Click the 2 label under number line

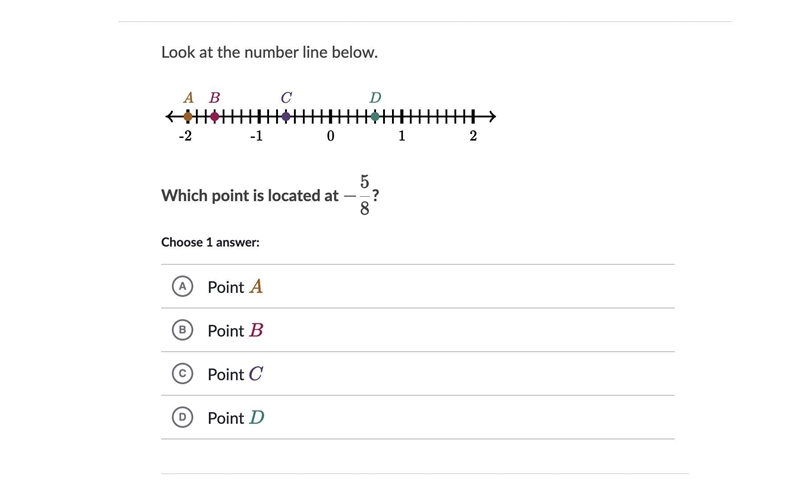[473, 136]
